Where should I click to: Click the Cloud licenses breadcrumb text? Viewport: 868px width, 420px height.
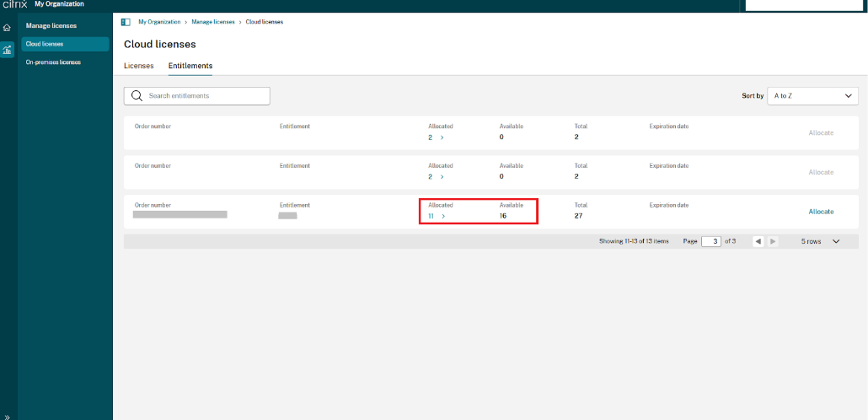coord(265,22)
